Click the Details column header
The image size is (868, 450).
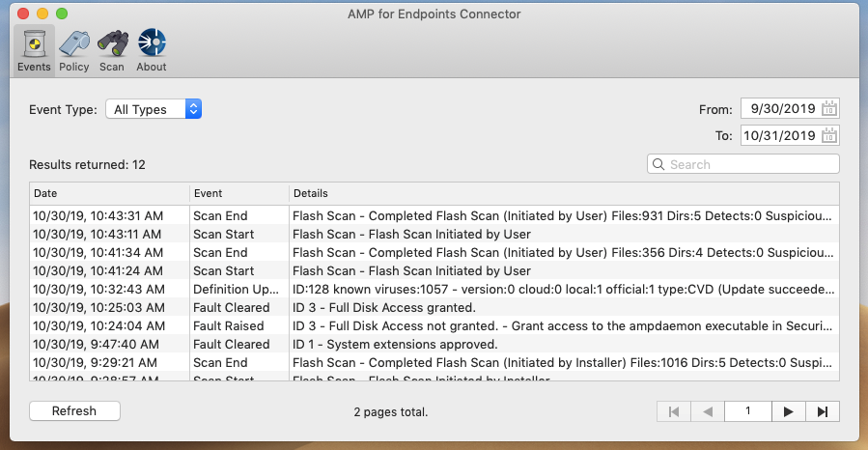tap(564, 193)
